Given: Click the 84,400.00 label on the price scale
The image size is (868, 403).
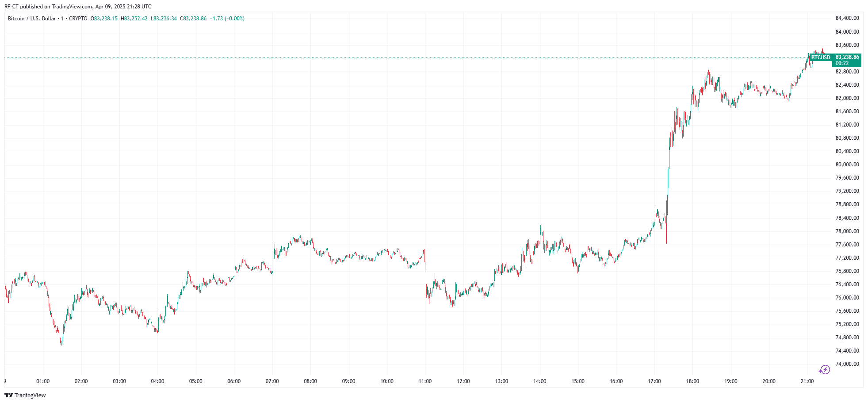Looking at the screenshot, I should point(847,18).
